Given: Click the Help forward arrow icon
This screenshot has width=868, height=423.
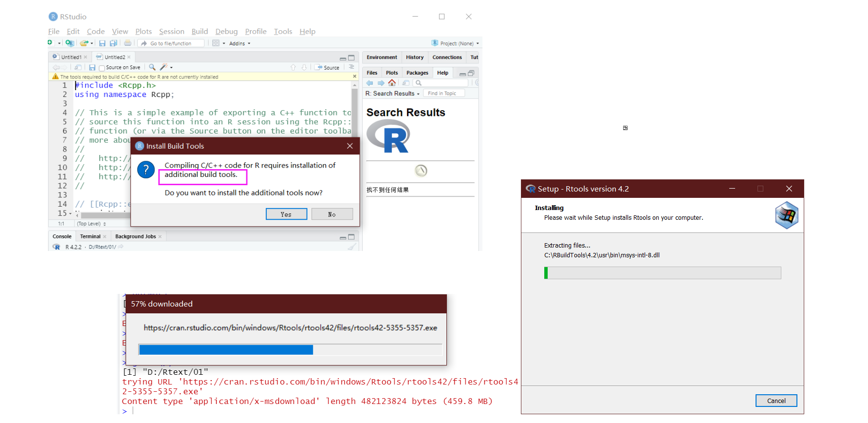Looking at the screenshot, I should click(381, 83).
